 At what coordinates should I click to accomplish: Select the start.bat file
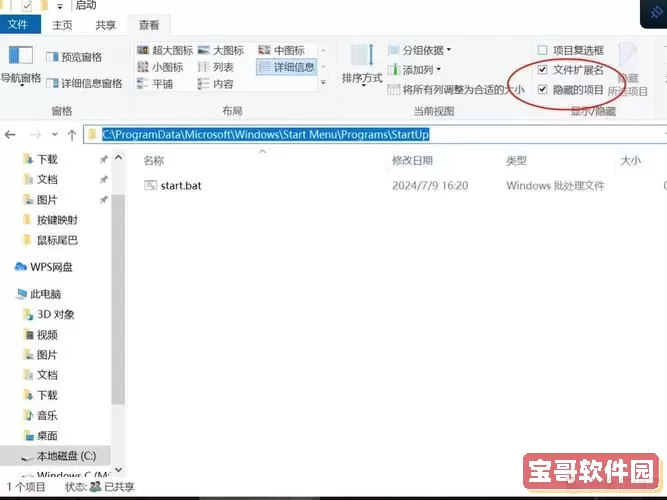(181, 186)
